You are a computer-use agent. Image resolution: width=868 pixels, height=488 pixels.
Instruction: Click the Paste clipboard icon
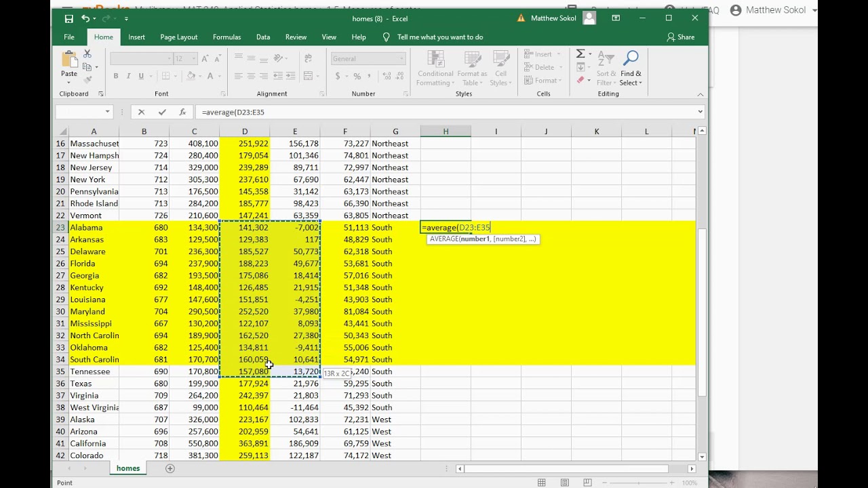69,60
